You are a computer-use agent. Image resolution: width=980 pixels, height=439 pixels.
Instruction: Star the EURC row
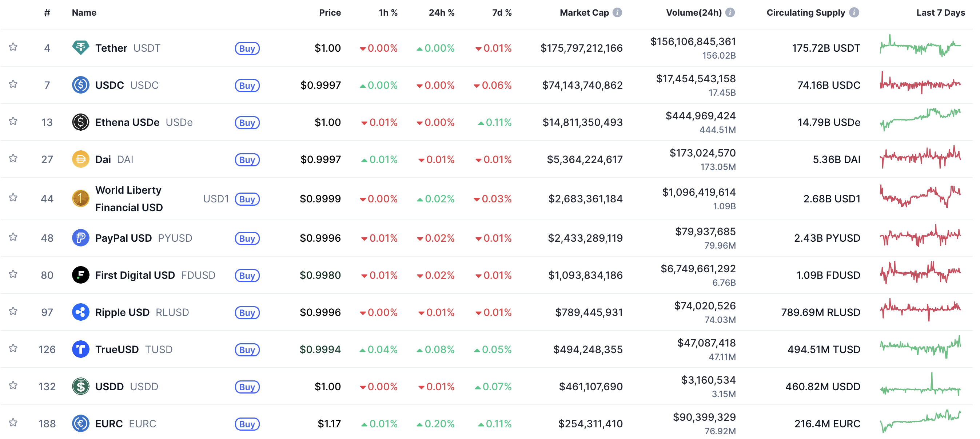[13, 423]
